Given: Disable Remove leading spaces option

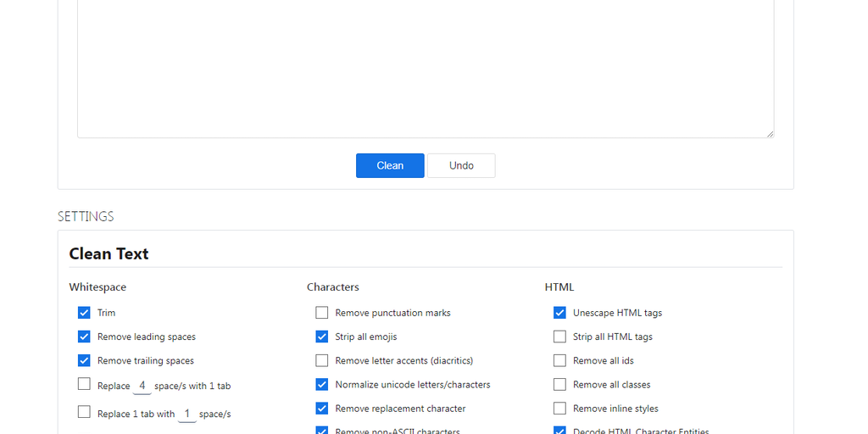Looking at the screenshot, I should click(x=84, y=337).
